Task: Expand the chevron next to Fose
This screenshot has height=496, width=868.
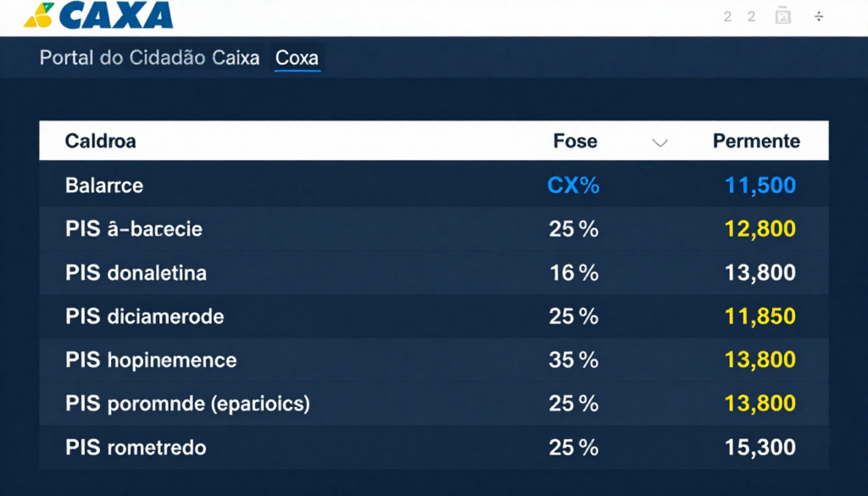Action: [x=659, y=142]
